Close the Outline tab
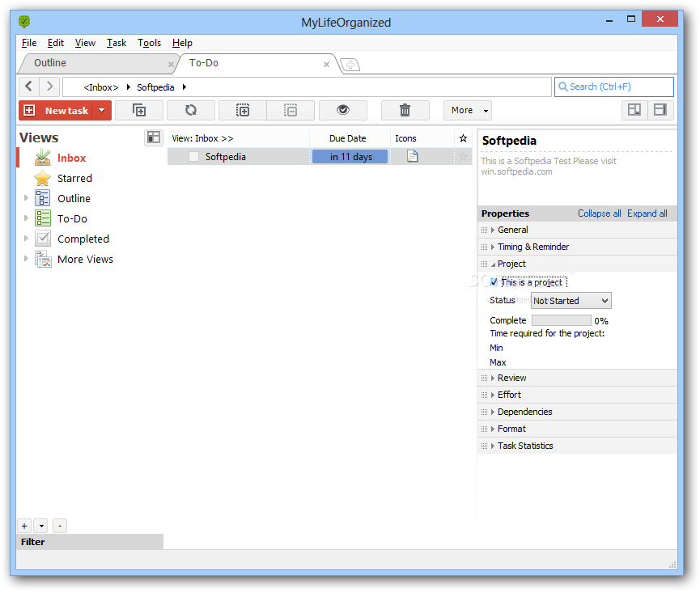This screenshot has width=700, height=592. pyautogui.click(x=171, y=64)
